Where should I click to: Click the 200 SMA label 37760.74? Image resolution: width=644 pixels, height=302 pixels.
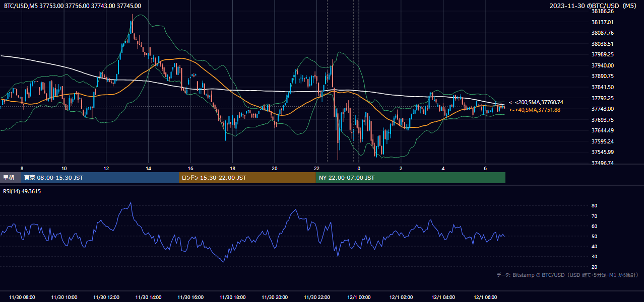536,102
